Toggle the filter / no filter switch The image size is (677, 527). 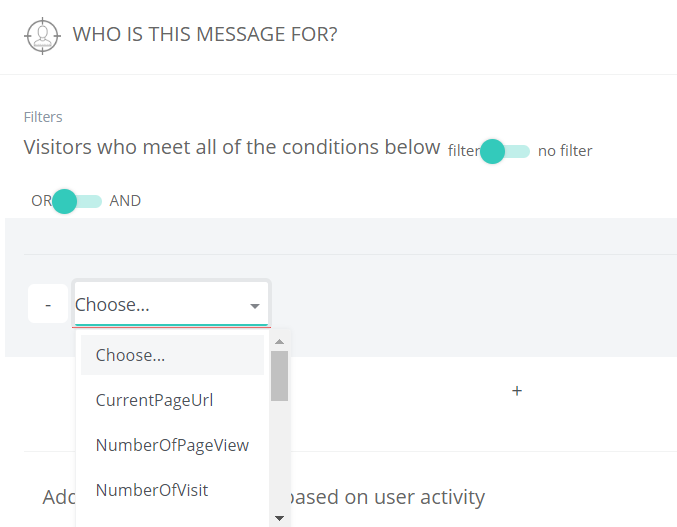coord(505,151)
